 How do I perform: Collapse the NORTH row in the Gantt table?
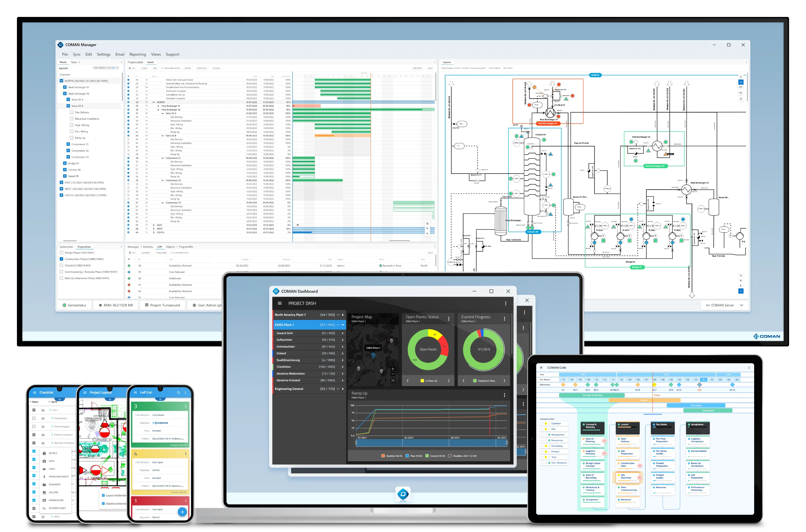[x=154, y=102]
